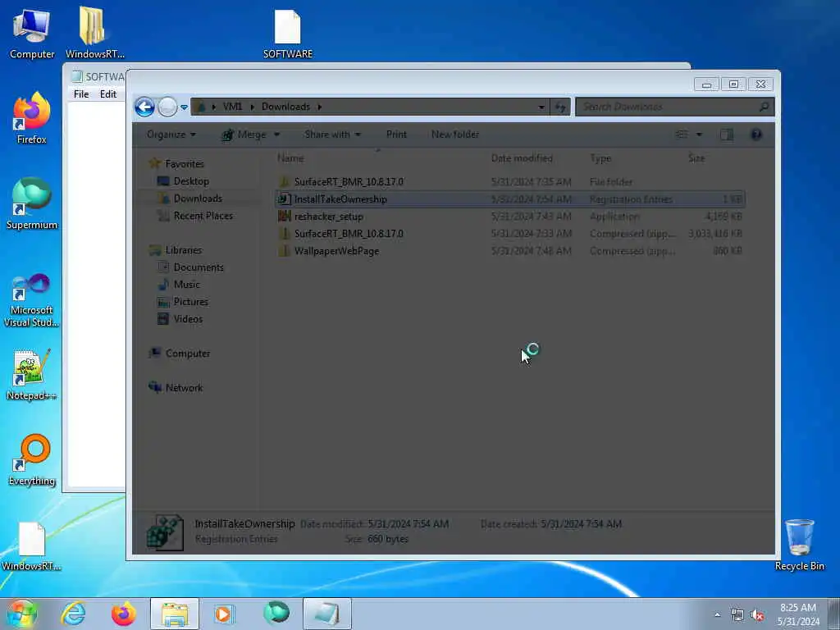Select the SurfaceRT_BMR_10.8.17.0 compressed archive
The image size is (840, 630).
(510, 234)
